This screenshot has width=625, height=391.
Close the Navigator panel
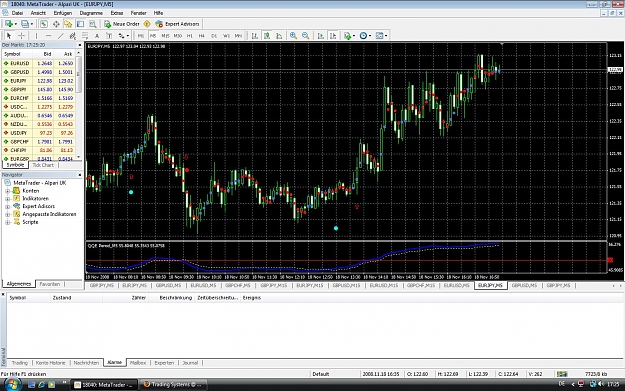[x=79, y=175]
